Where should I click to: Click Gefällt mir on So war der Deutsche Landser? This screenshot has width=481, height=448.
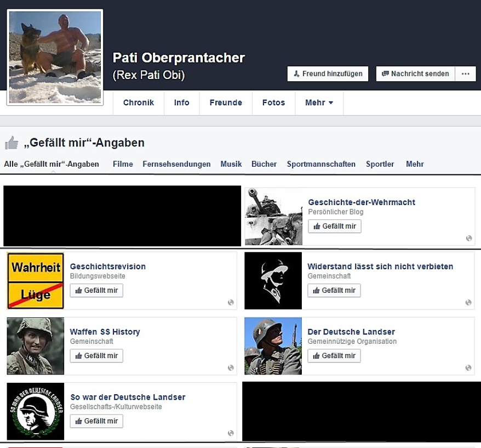(96, 421)
